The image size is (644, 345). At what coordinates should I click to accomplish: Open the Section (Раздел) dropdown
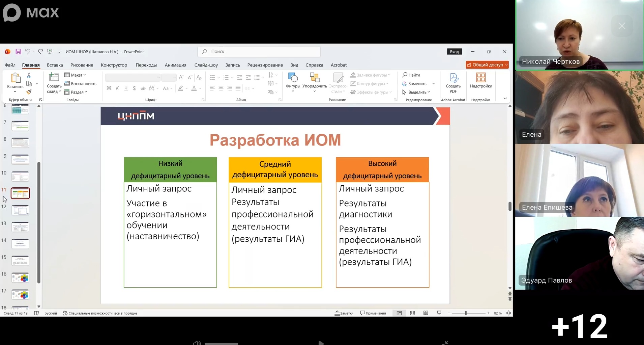[76, 92]
